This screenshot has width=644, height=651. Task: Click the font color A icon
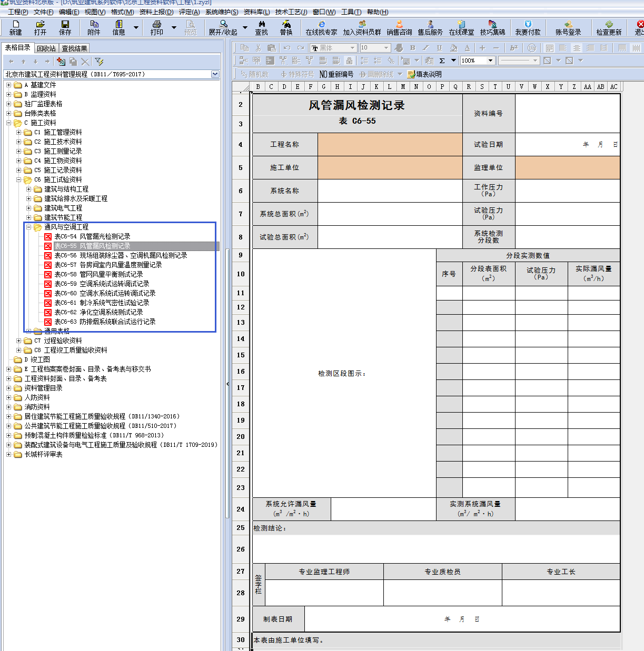(467, 48)
